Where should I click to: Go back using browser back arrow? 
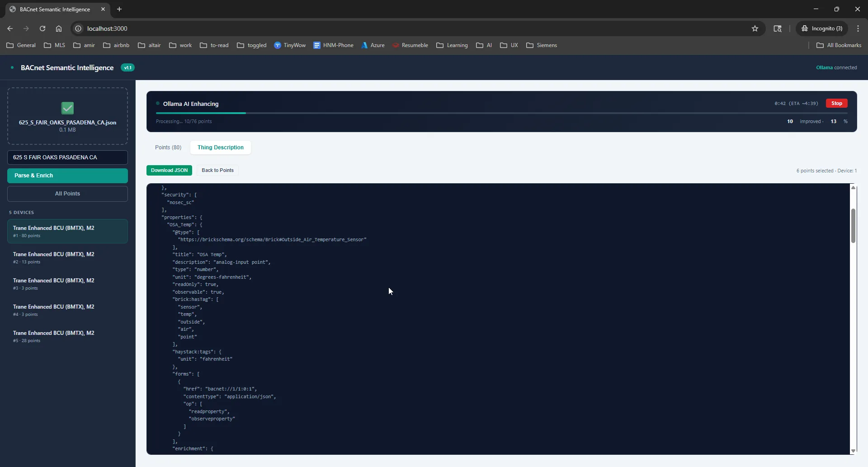pyautogui.click(x=10, y=29)
